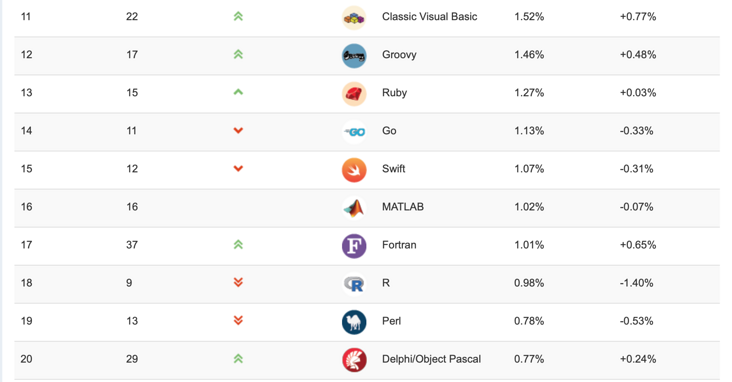This screenshot has width=732, height=382.
Task: Click the R language logo icon
Action: (x=354, y=284)
